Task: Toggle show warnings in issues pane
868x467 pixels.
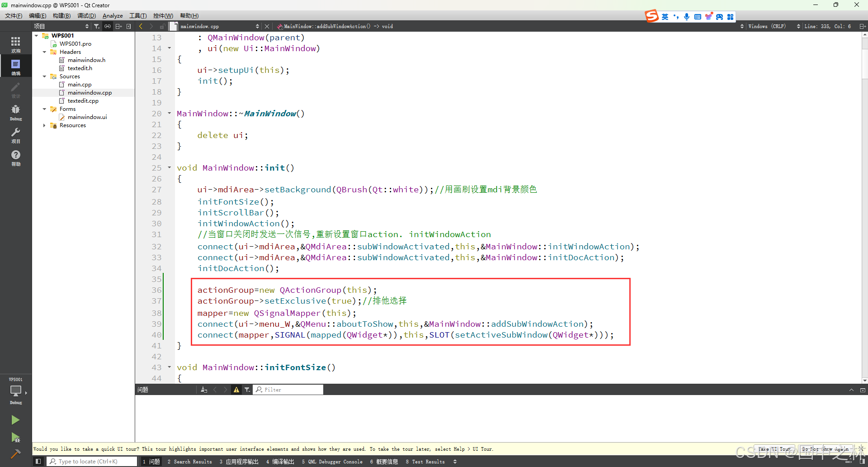Action: pyautogui.click(x=236, y=390)
